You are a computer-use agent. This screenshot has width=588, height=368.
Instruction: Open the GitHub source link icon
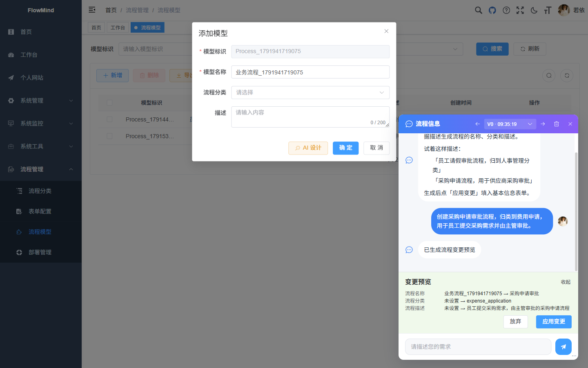492,10
